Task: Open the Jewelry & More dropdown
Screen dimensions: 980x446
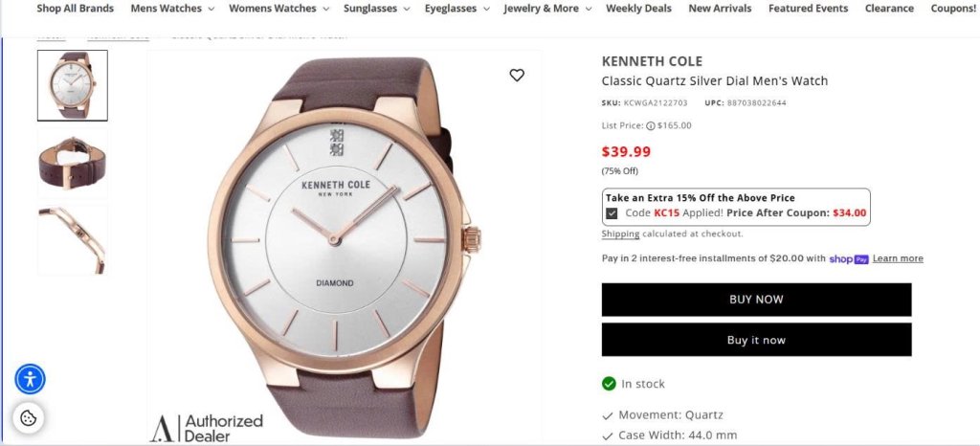Action: (x=548, y=9)
